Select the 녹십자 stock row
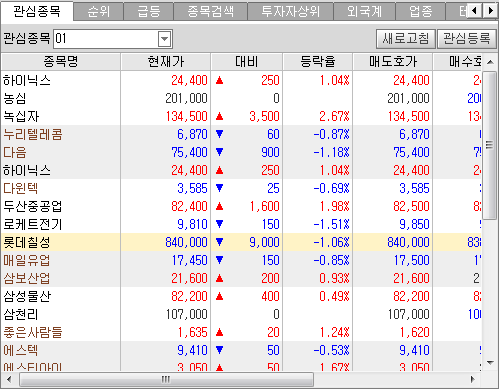This screenshot has width=499, height=389. [x=241, y=116]
